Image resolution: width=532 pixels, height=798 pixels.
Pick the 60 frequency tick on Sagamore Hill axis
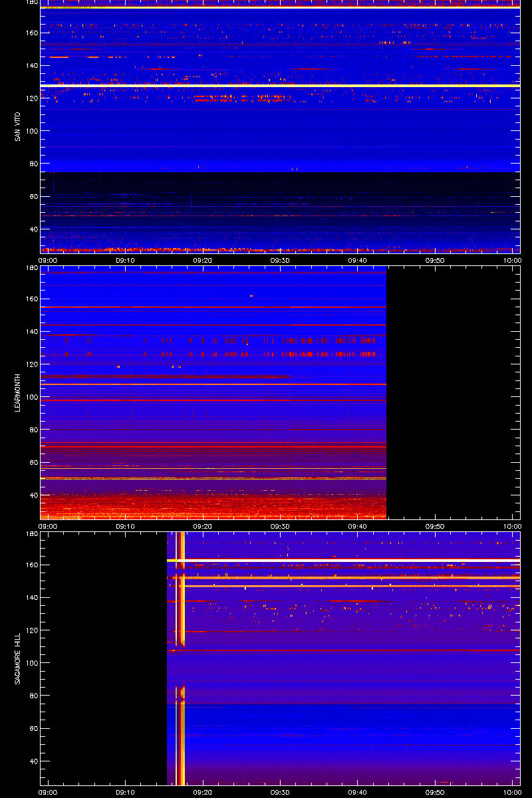[34, 728]
